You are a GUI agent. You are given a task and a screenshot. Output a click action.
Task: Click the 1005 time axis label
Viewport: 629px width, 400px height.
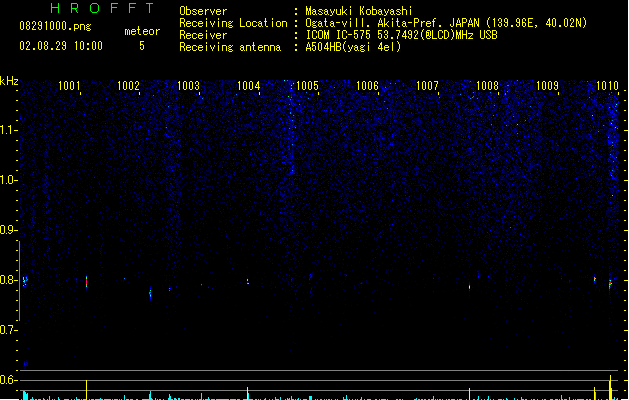pyautogui.click(x=307, y=86)
